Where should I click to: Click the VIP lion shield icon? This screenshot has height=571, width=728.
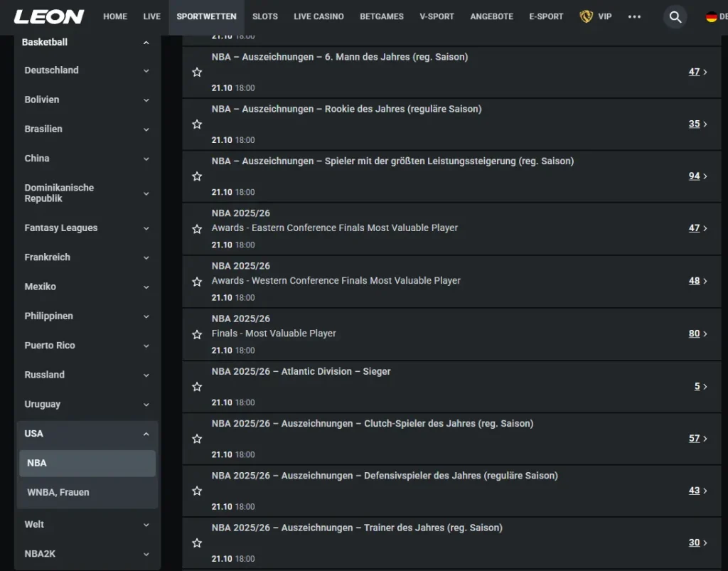click(586, 17)
